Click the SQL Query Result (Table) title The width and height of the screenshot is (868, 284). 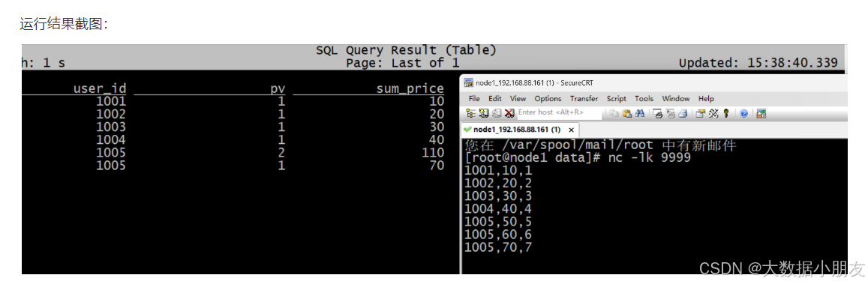coord(406,51)
